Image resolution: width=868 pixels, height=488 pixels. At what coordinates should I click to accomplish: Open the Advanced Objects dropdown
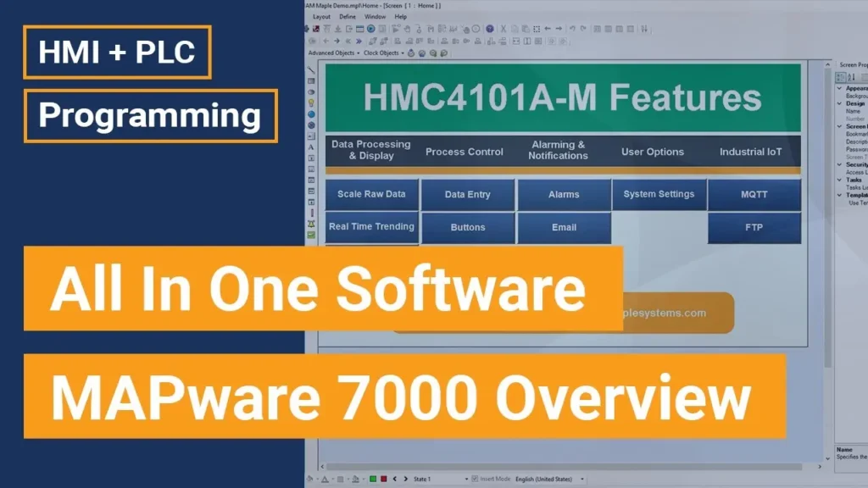point(334,53)
